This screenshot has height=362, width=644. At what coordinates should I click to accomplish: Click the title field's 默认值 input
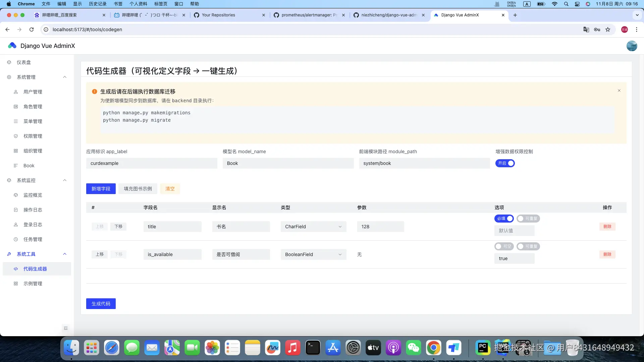pos(514,230)
